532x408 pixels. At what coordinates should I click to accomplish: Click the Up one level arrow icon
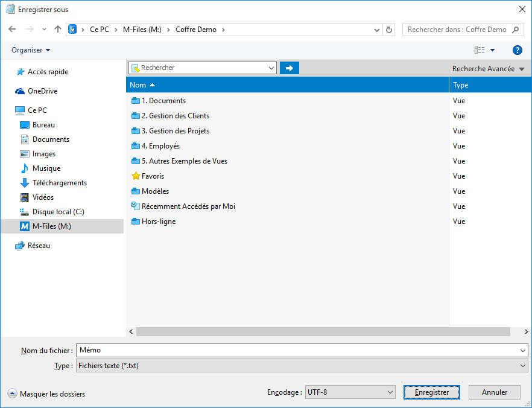click(x=58, y=29)
